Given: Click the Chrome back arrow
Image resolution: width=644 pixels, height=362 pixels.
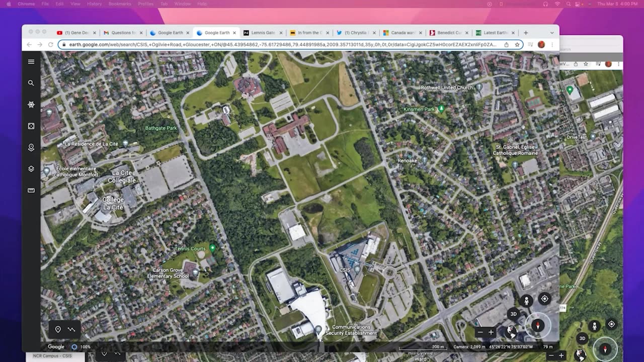Looking at the screenshot, I should pyautogui.click(x=29, y=45).
